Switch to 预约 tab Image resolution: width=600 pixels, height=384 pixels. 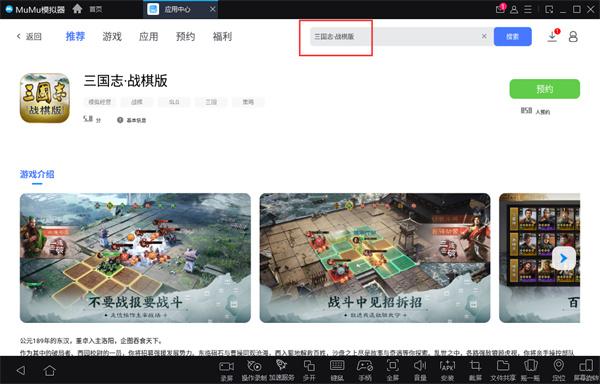tap(185, 36)
